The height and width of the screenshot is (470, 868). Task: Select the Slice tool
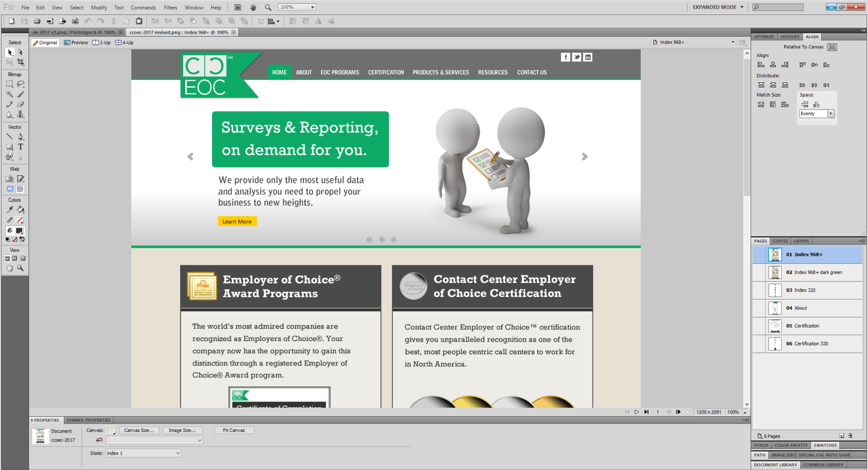click(21, 179)
